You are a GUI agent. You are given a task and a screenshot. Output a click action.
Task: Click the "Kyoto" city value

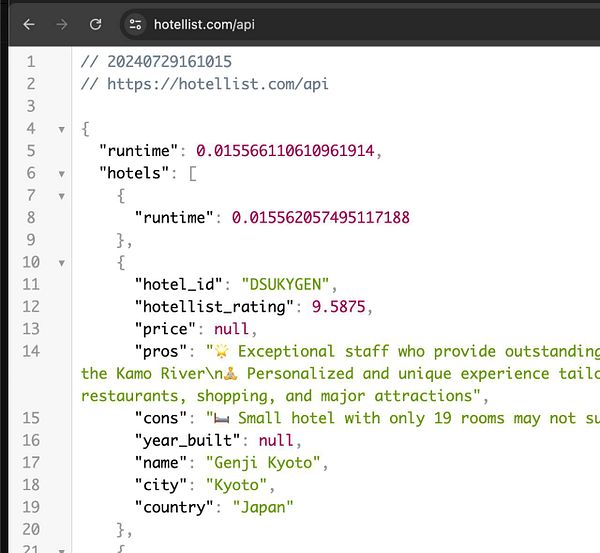[x=239, y=484]
